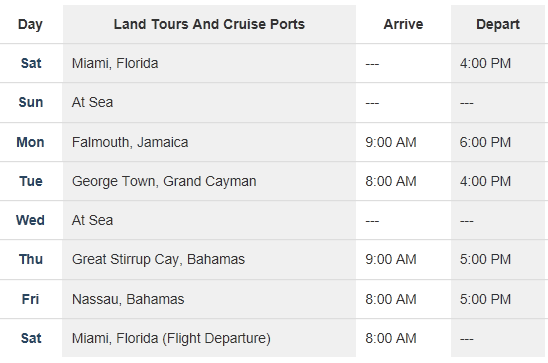The width and height of the screenshot is (548, 363).
Task: Click the Arrive column header
Action: click(x=403, y=24)
